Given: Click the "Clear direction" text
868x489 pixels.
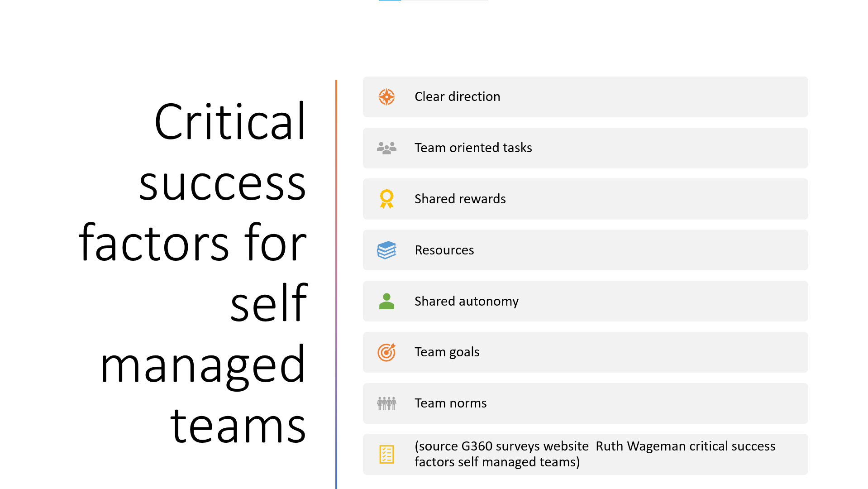Looking at the screenshot, I should (x=457, y=97).
